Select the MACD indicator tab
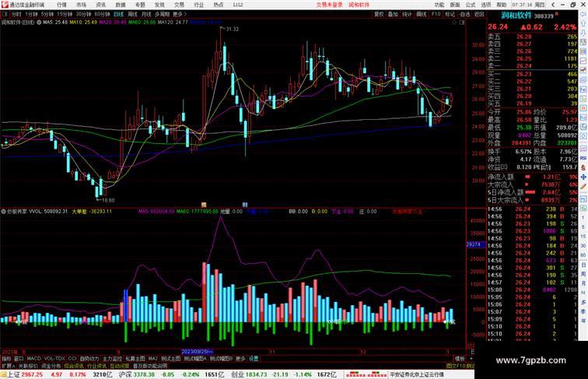This screenshot has width=588, height=379. pos(33,359)
